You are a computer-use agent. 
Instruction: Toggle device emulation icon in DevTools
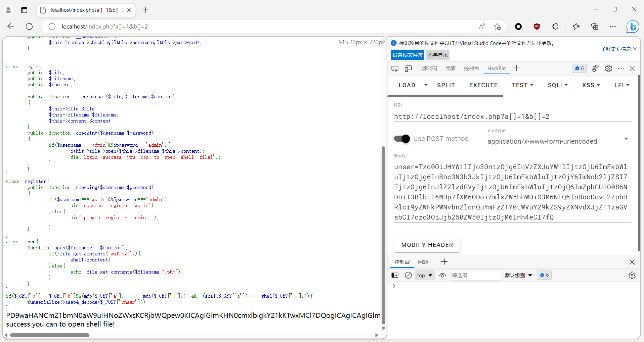[408, 68]
